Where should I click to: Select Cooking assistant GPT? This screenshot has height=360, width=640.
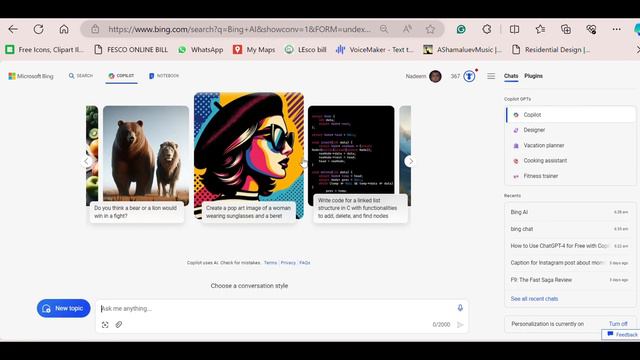571,160
